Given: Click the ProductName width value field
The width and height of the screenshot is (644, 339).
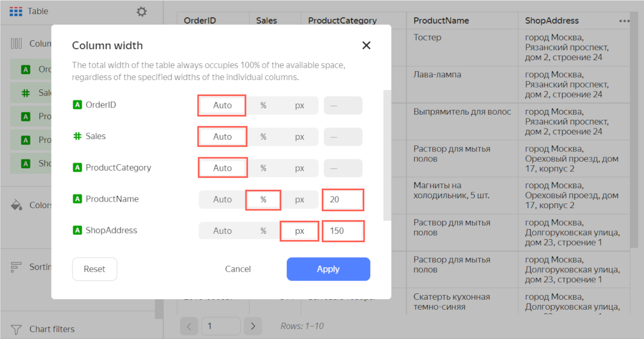Looking at the screenshot, I should (342, 199).
